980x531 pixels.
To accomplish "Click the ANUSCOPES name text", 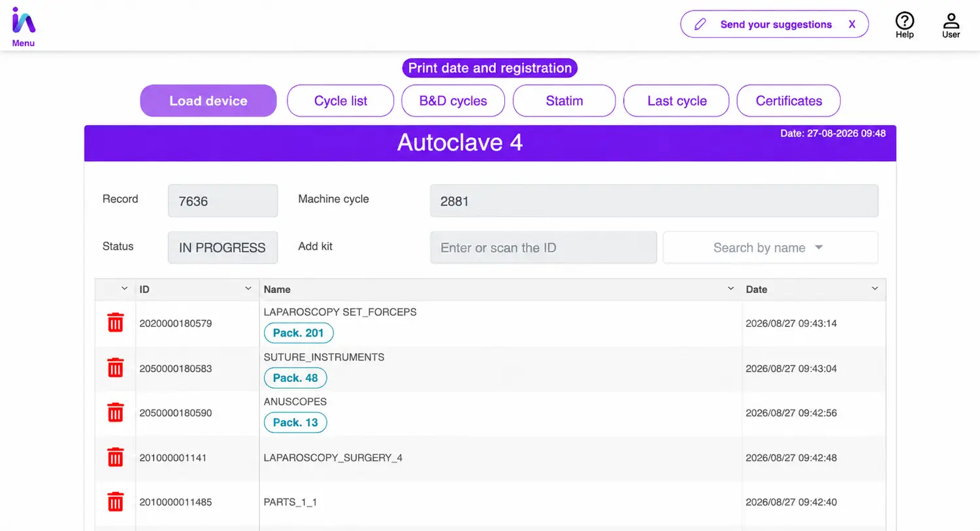I will pos(295,402).
